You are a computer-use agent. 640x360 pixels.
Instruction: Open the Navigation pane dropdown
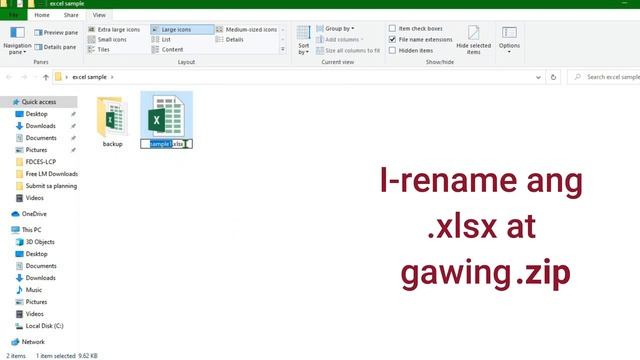click(17, 40)
